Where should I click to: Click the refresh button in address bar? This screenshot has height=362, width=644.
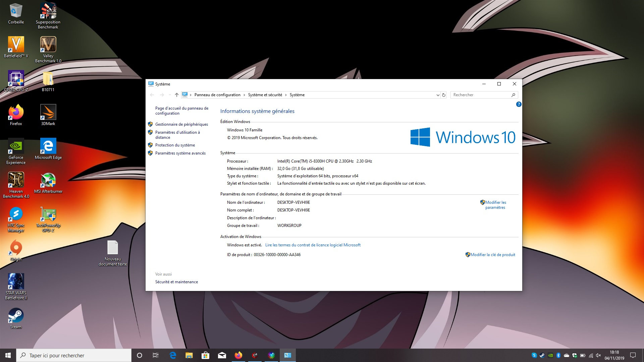click(444, 95)
